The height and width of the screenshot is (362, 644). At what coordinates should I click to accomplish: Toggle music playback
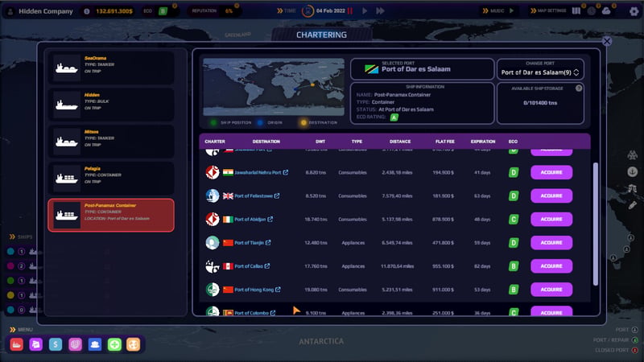click(x=511, y=10)
